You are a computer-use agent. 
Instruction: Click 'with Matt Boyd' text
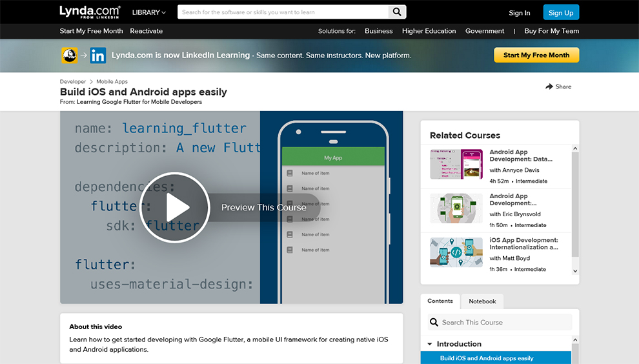509,258
